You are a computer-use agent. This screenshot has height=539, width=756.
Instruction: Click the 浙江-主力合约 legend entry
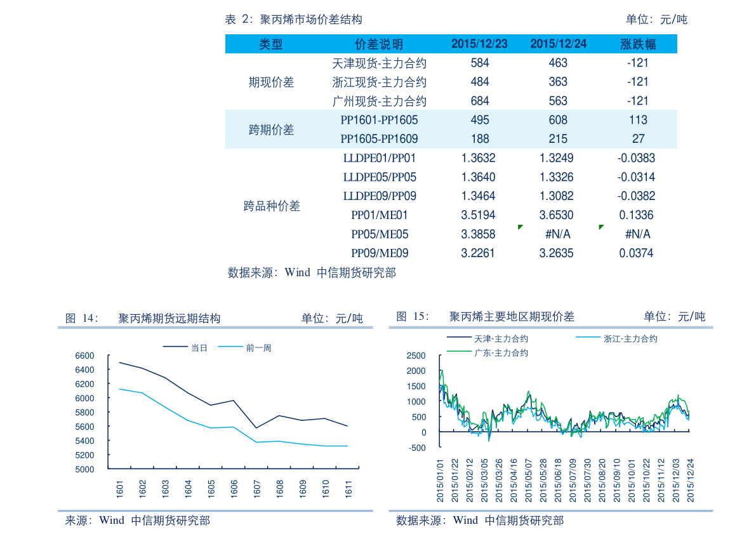630,339
